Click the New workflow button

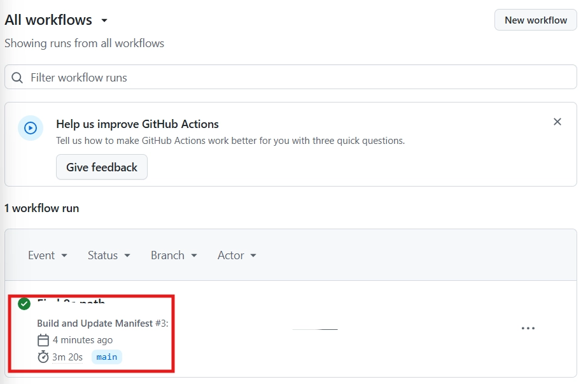(536, 20)
